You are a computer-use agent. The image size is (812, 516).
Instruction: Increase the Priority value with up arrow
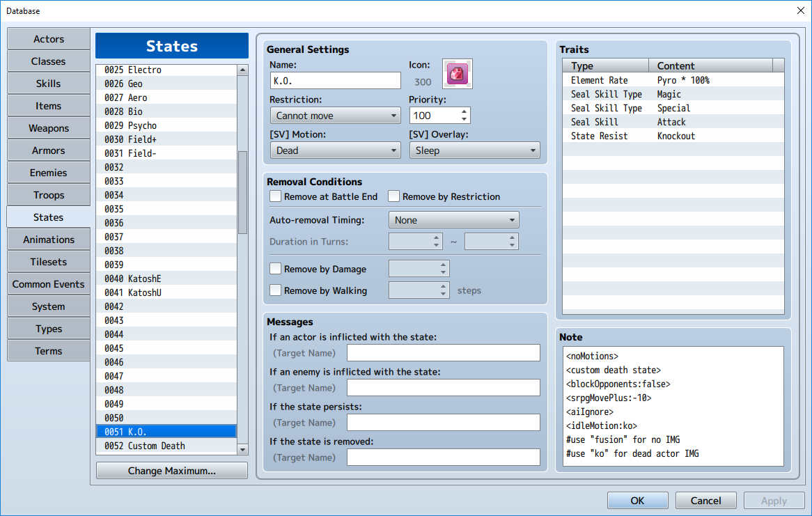tap(464, 111)
